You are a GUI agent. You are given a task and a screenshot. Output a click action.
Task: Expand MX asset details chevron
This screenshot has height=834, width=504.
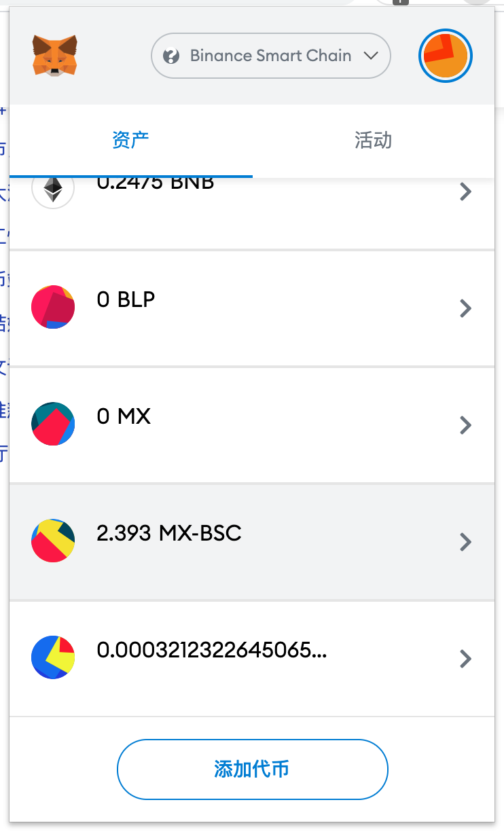(x=465, y=426)
